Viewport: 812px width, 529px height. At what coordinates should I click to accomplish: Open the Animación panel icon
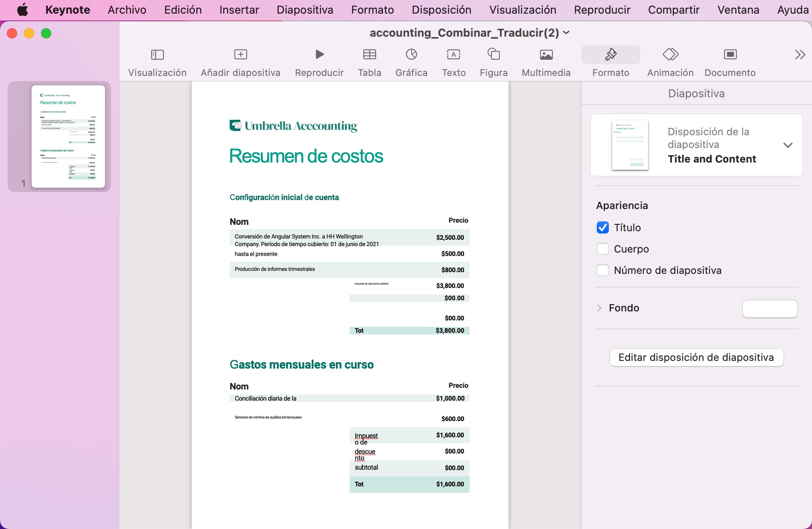670,54
